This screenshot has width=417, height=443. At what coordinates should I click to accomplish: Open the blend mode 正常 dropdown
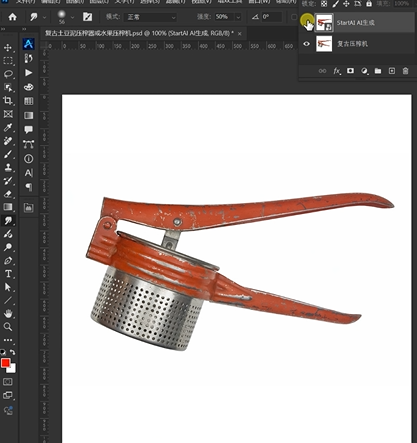[x=150, y=17]
